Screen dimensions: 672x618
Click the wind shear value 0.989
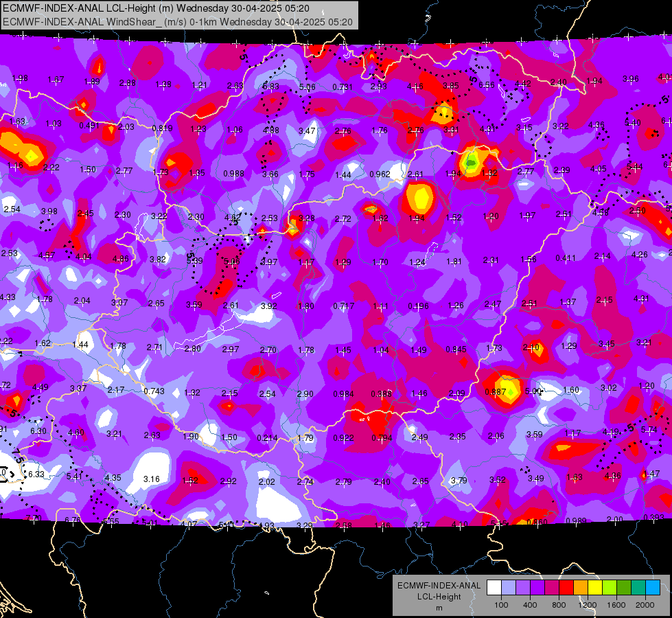click(576, 520)
